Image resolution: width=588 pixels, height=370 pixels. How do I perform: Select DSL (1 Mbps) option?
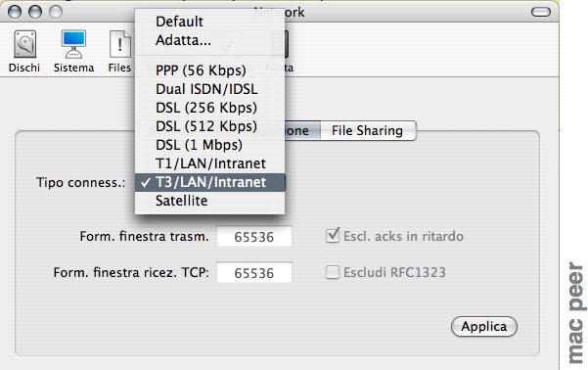(x=209, y=145)
